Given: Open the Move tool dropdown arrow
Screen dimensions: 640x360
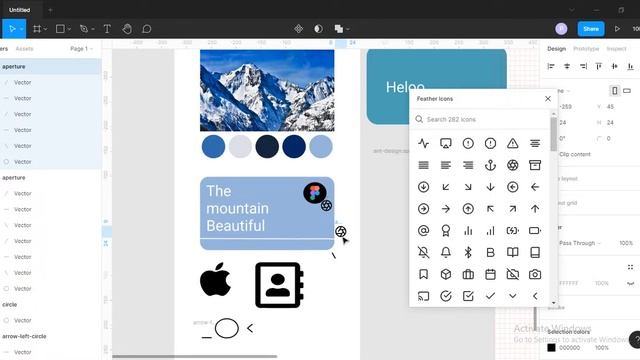Looking at the screenshot, I should tap(22, 29).
